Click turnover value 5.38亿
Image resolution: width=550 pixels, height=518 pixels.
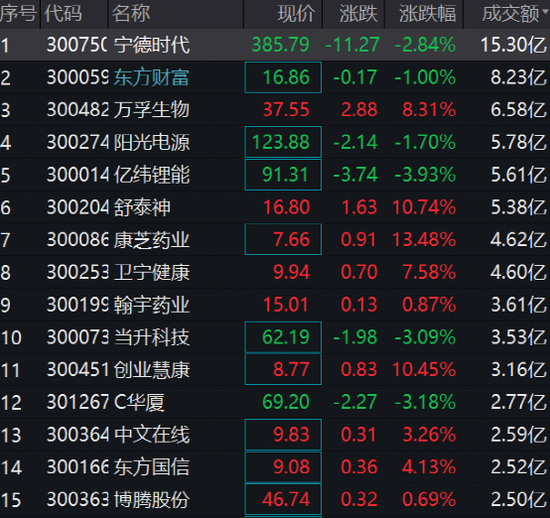(518, 207)
